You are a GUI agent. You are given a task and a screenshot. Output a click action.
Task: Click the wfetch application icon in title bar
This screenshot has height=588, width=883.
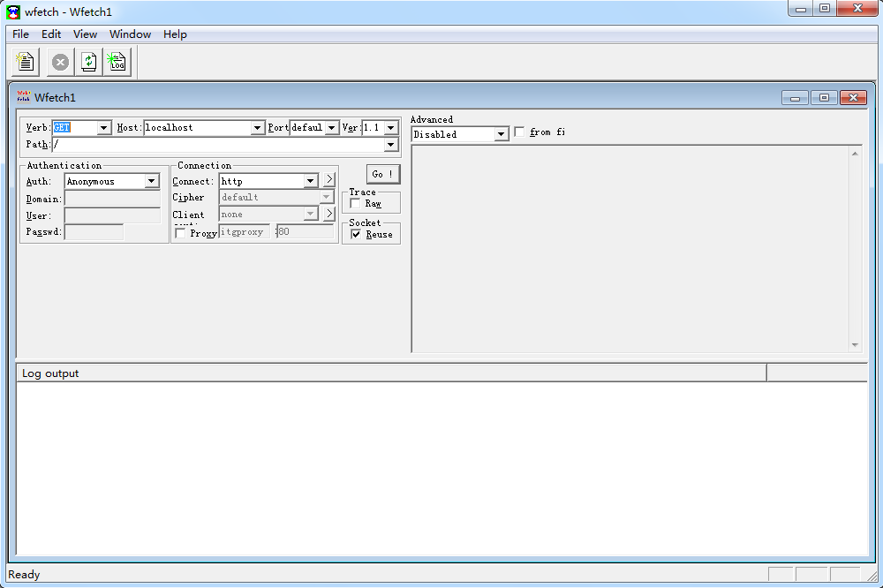point(13,11)
